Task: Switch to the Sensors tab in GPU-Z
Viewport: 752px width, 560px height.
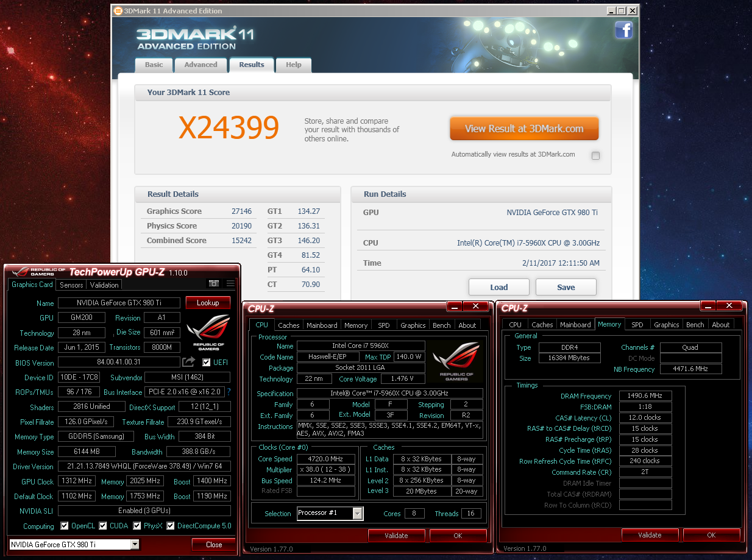Action: click(x=71, y=285)
